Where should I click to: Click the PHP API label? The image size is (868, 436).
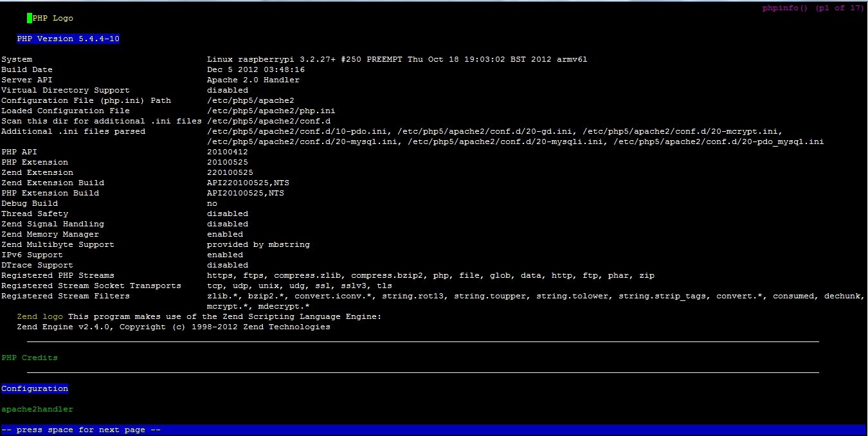(19, 152)
